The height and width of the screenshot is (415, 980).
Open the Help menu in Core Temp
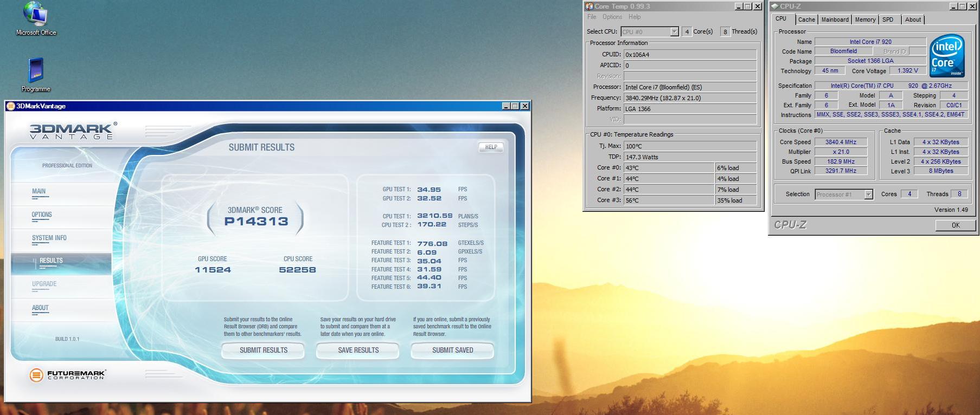point(635,17)
